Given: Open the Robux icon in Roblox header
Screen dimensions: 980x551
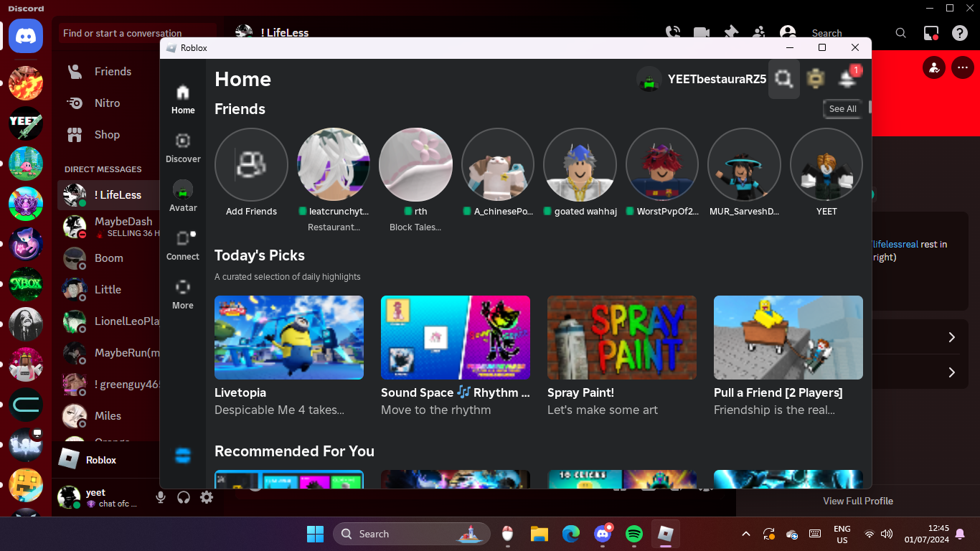Looking at the screenshot, I should pos(815,78).
